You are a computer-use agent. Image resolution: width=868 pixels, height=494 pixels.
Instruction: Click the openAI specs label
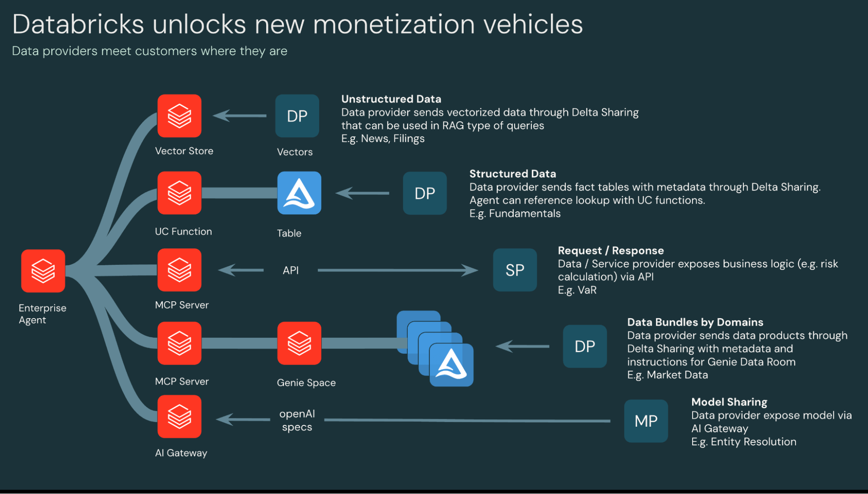[297, 420]
